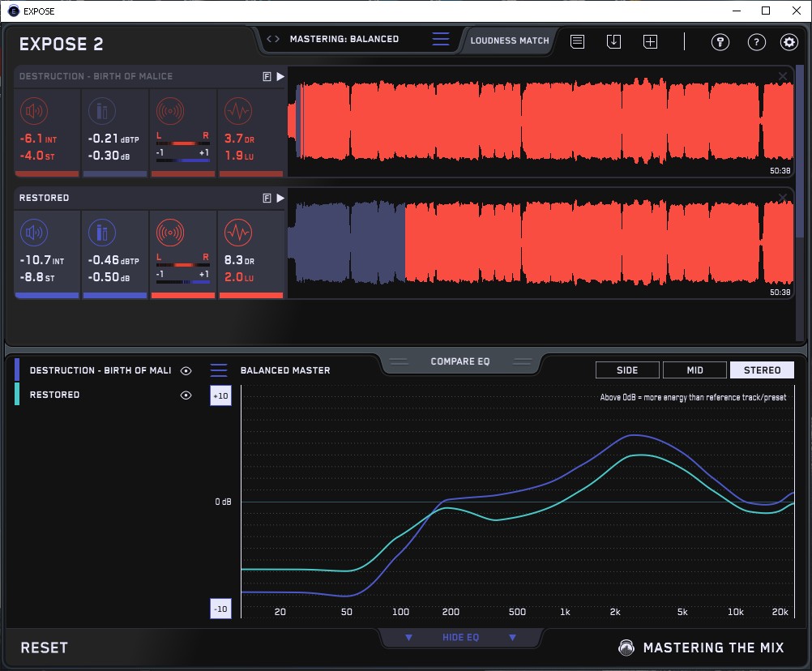Click the +10 EQ range button

point(220,395)
